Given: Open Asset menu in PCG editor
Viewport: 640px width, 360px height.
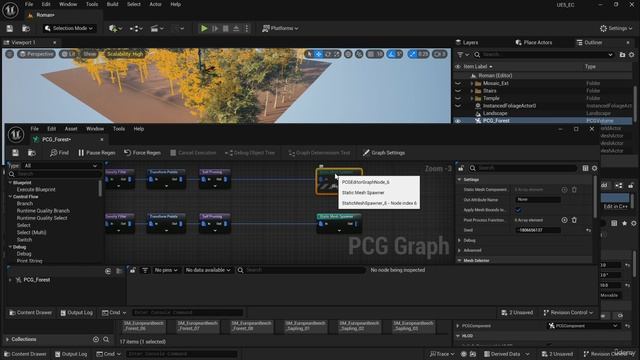Looking at the screenshot, I should [x=71, y=129].
